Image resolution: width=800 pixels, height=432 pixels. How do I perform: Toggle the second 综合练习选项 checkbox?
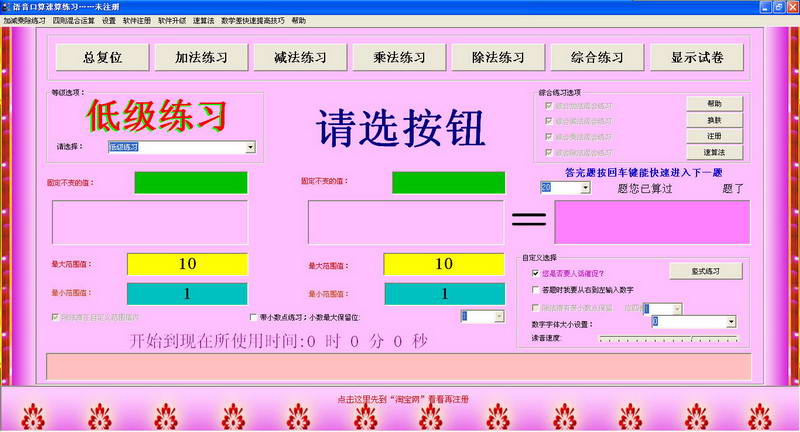tap(548, 121)
